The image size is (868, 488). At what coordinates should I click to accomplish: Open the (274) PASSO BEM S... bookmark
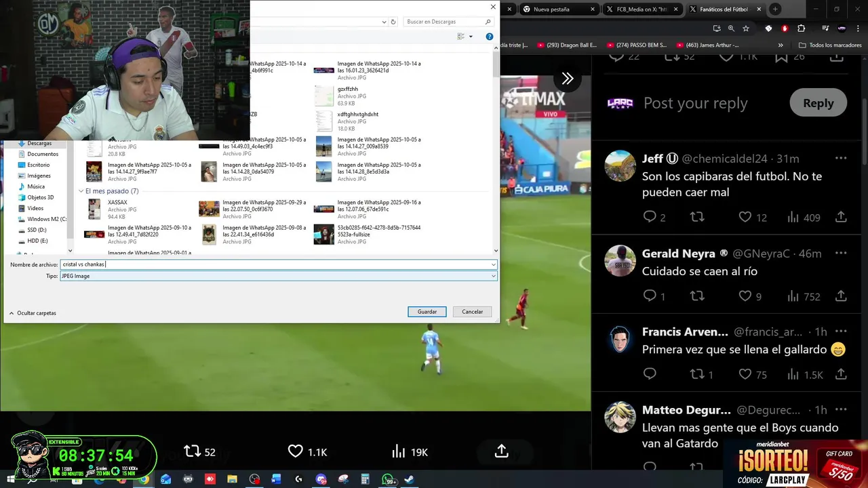coord(637,45)
